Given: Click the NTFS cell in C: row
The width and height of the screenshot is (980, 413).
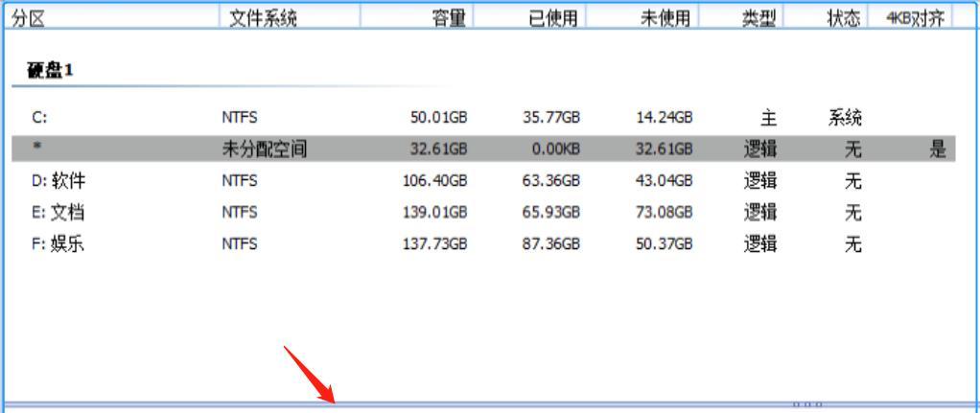Looking at the screenshot, I should click(240, 118).
